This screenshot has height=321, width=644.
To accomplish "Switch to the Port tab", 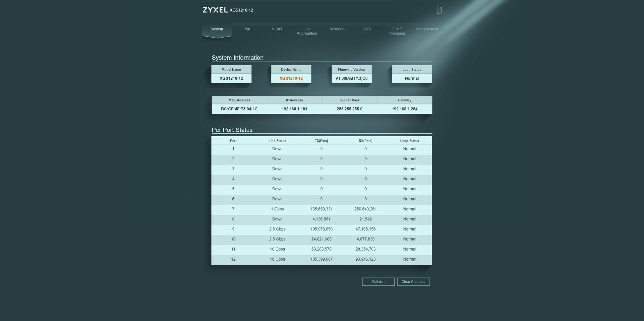I will click(x=247, y=29).
